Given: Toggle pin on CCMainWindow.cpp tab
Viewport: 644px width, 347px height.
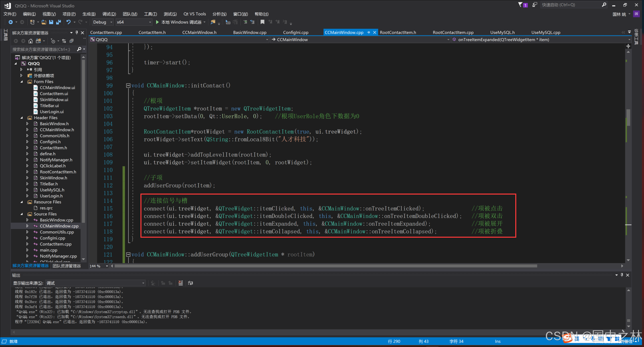Looking at the screenshot, I should pos(369,32).
